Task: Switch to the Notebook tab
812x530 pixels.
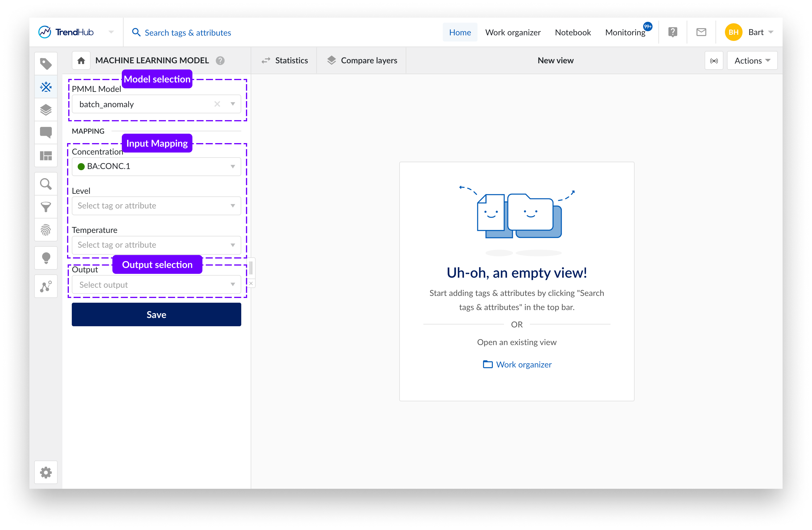Action: 573,32
